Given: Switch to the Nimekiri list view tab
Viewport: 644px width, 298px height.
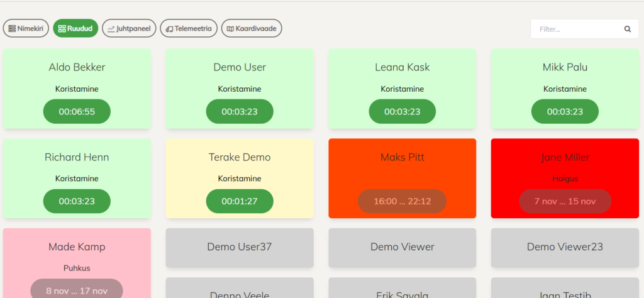Looking at the screenshot, I should tap(26, 28).
